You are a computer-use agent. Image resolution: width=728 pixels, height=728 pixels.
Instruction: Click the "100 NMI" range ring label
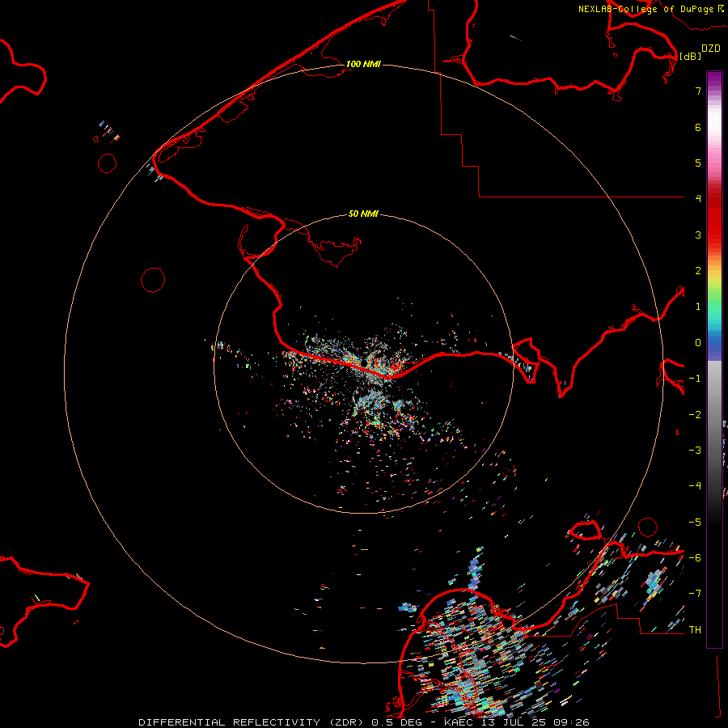[363, 64]
